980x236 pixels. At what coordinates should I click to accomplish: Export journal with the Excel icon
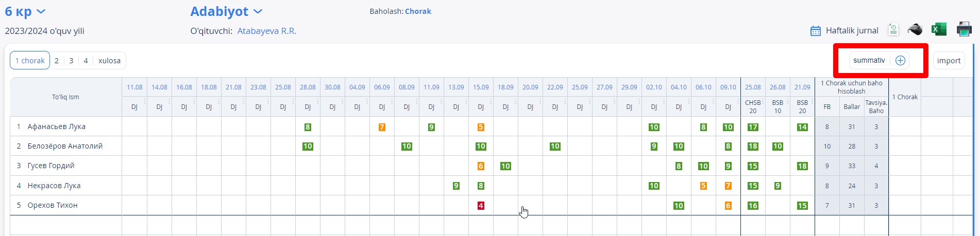pyautogui.click(x=939, y=29)
